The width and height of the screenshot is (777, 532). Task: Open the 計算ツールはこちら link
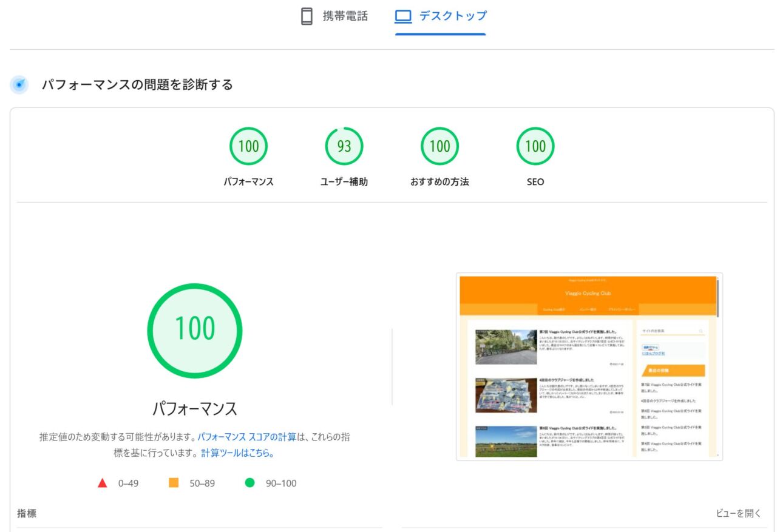237,453
